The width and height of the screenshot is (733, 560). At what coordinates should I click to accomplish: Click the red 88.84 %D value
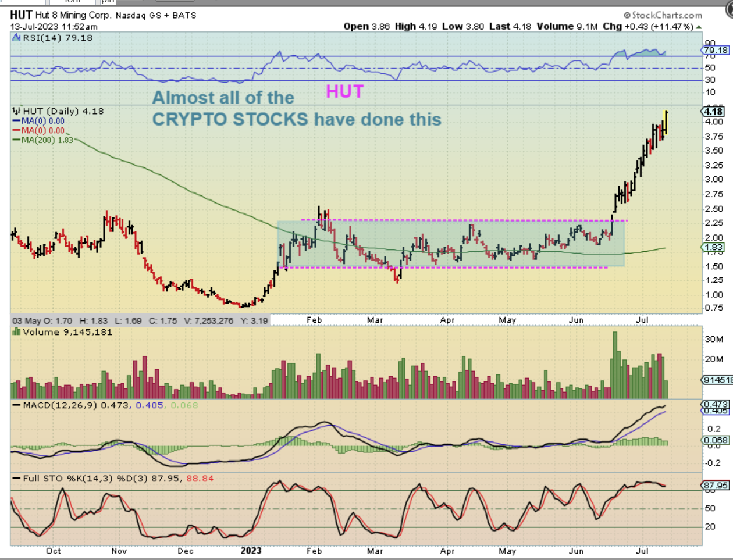click(200, 479)
